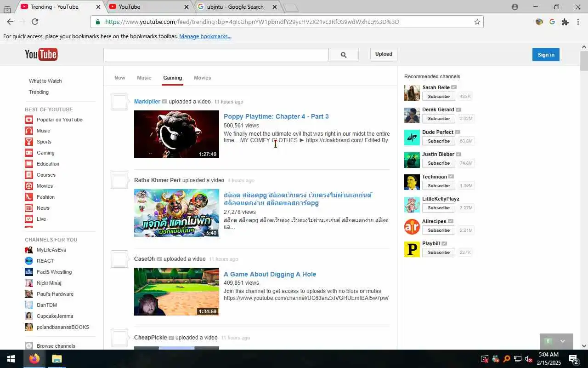Subscribe to LittleKellyPlayz

click(439, 208)
